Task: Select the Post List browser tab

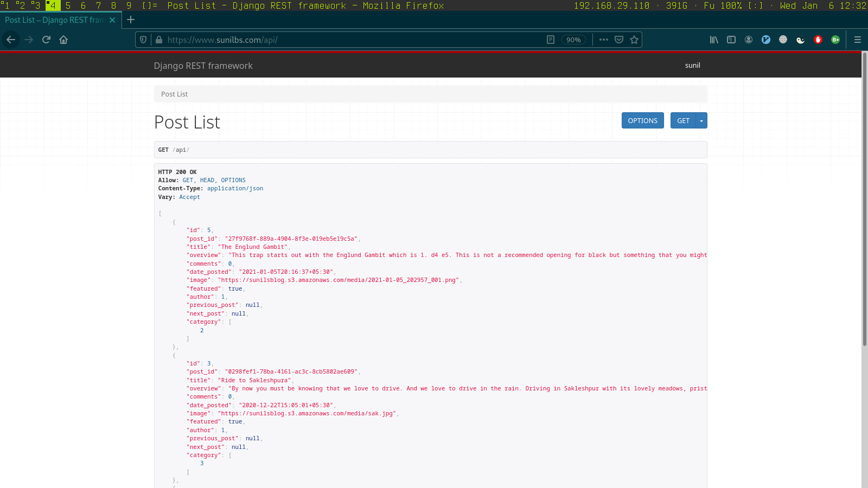Action: coord(54,20)
